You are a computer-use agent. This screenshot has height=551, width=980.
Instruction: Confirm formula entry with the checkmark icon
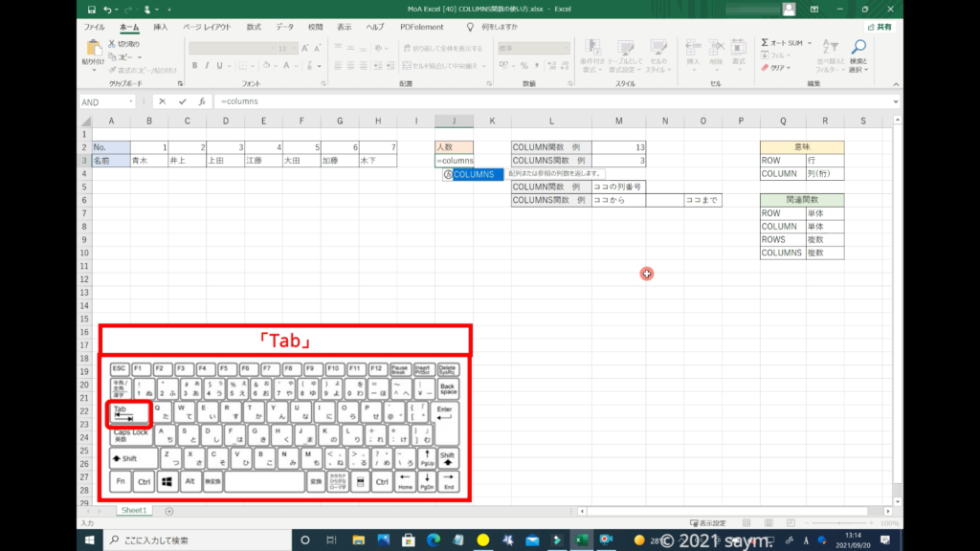pyautogui.click(x=182, y=101)
